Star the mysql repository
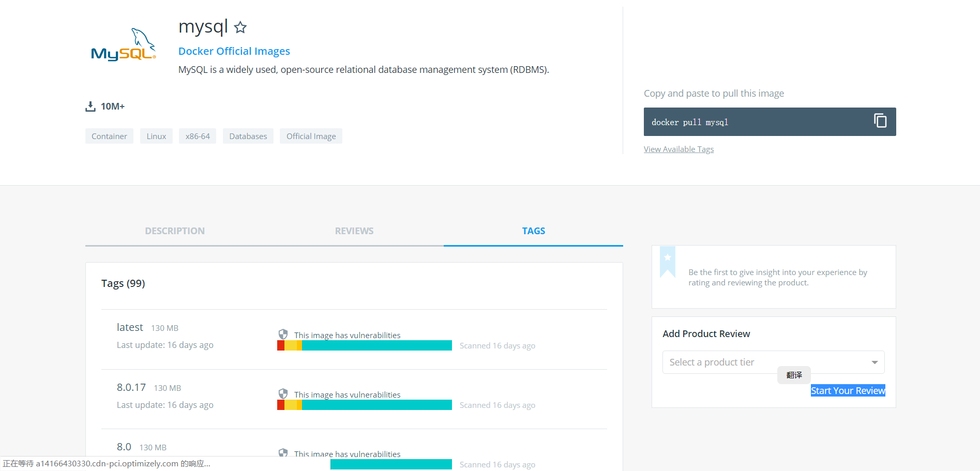This screenshot has height=471, width=980. (240, 27)
